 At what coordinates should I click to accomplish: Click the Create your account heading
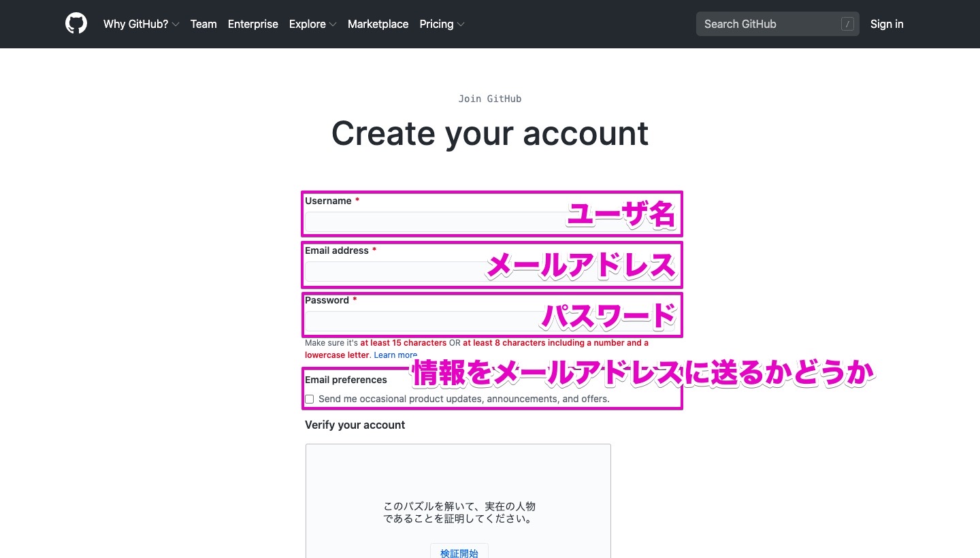click(x=490, y=133)
